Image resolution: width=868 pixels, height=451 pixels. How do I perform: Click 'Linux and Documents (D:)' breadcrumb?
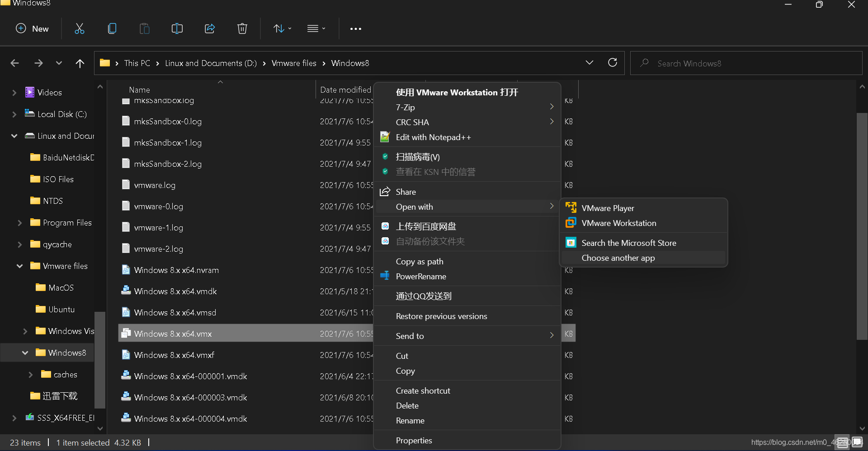coord(211,63)
